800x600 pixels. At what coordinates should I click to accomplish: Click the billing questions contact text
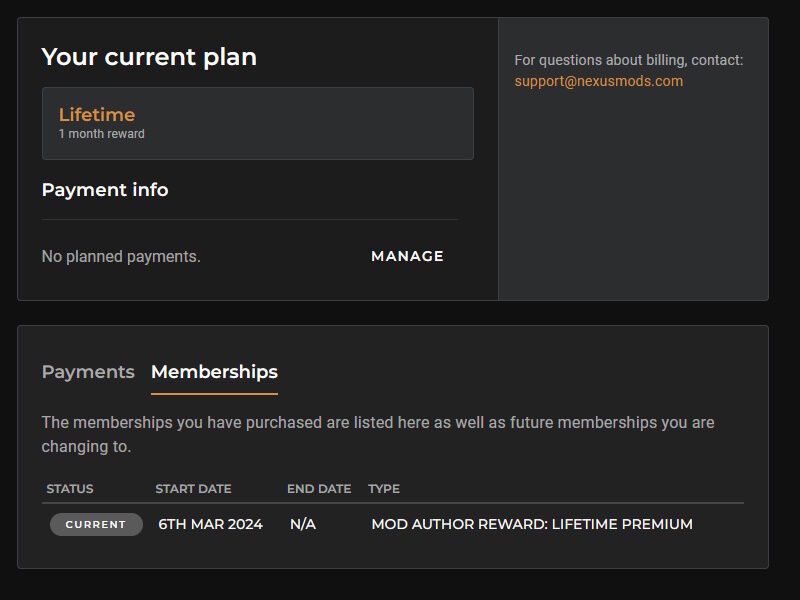tap(629, 60)
